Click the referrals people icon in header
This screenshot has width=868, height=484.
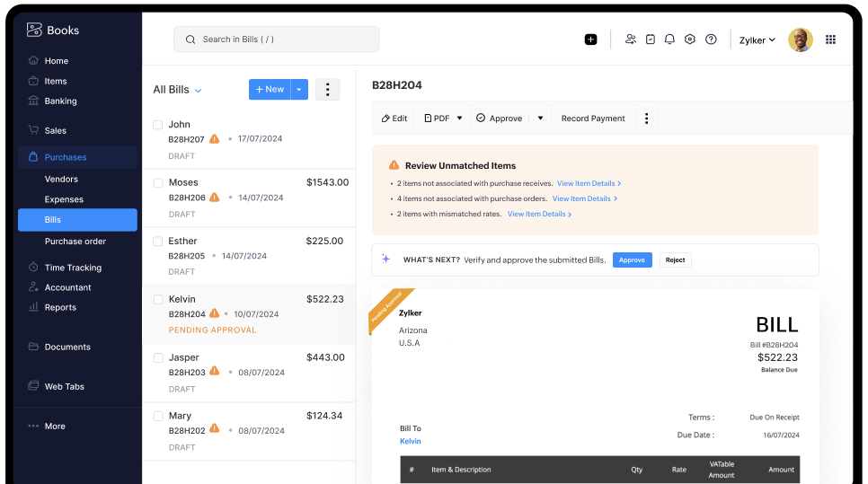pyautogui.click(x=631, y=40)
